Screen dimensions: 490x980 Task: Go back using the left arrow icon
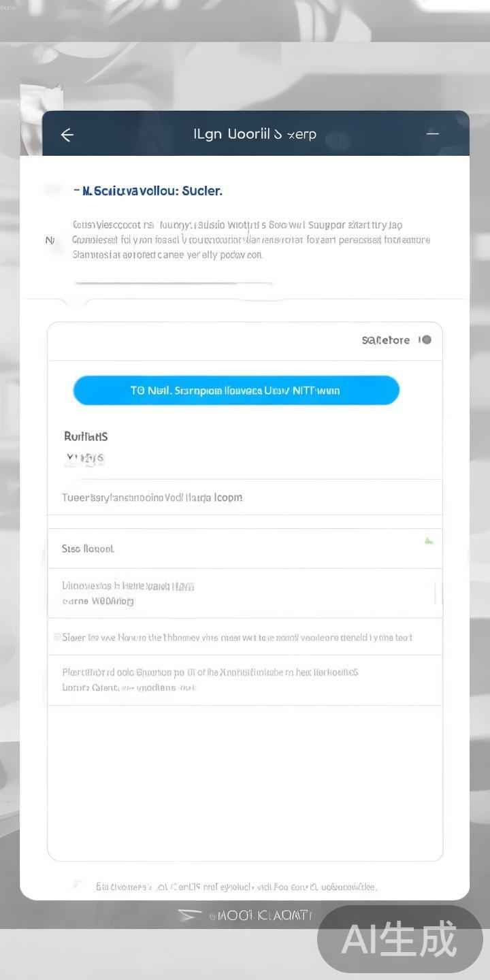(67, 135)
